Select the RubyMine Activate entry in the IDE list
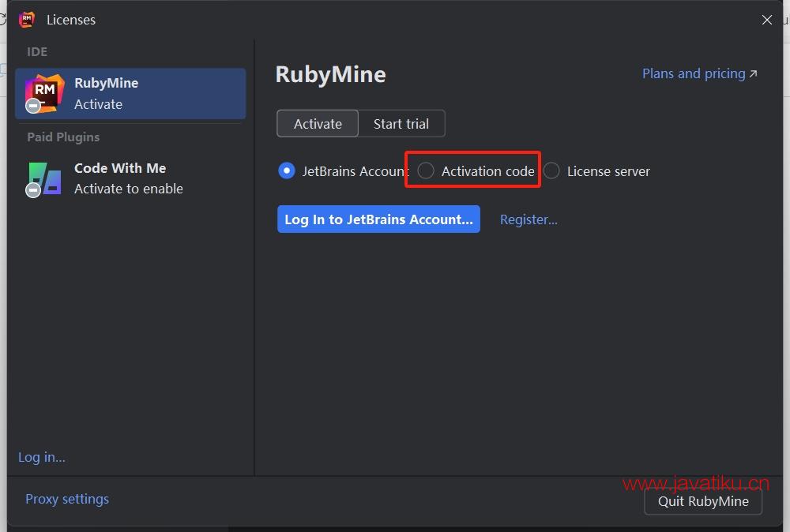790x532 pixels. point(130,94)
